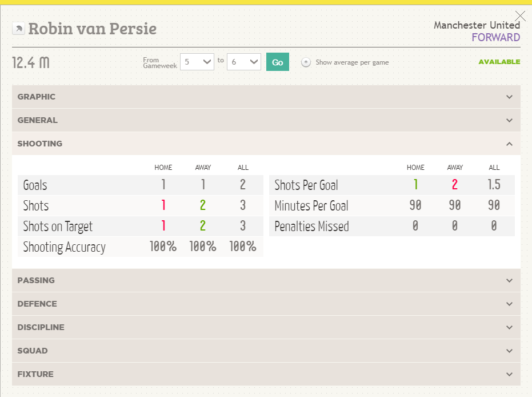This screenshot has width=532, height=397.
Task: Expand the PASSING section chevron
Action: 509,280
